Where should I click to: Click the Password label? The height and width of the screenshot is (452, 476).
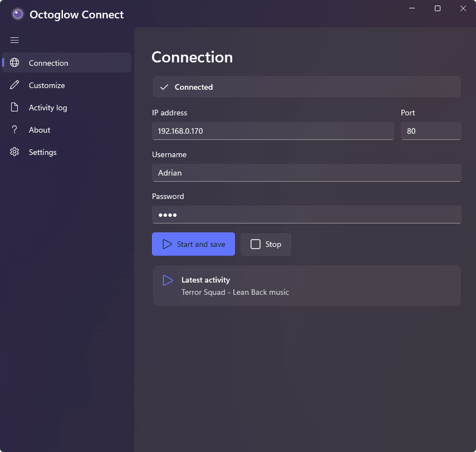[x=168, y=196]
